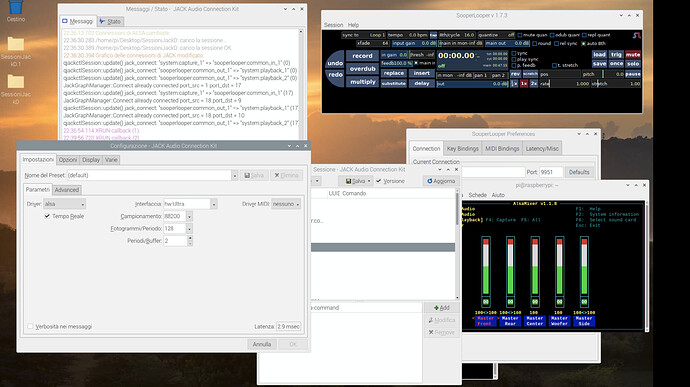Click the replace button in SooperLooper

pos(393,73)
